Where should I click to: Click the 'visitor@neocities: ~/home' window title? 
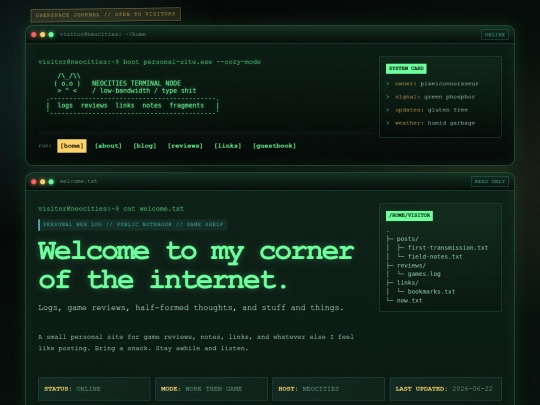(103, 34)
